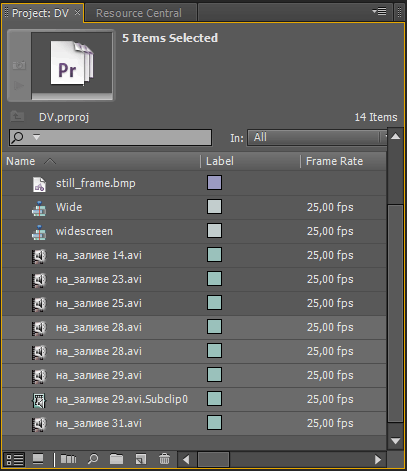The width and height of the screenshot is (407, 471).
Task: Click the scroll down arrow
Action: pyautogui.click(x=395, y=441)
